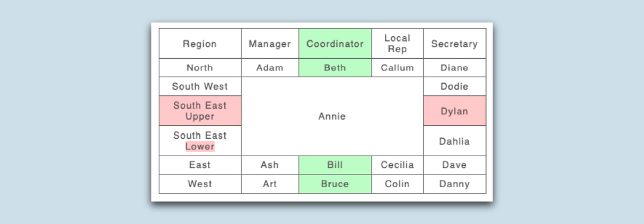The width and height of the screenshot is (644, 224).
Task: Select the green Beth cell
Action: pyautogui.click(x=335, y=68)
